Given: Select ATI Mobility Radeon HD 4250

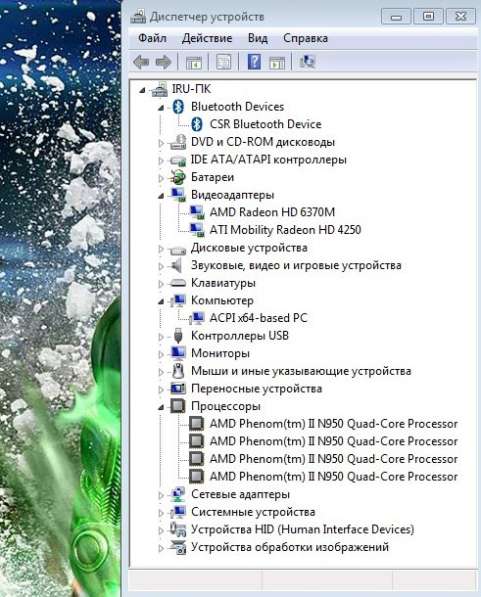Looking at the screenshot, I should 285,230.
